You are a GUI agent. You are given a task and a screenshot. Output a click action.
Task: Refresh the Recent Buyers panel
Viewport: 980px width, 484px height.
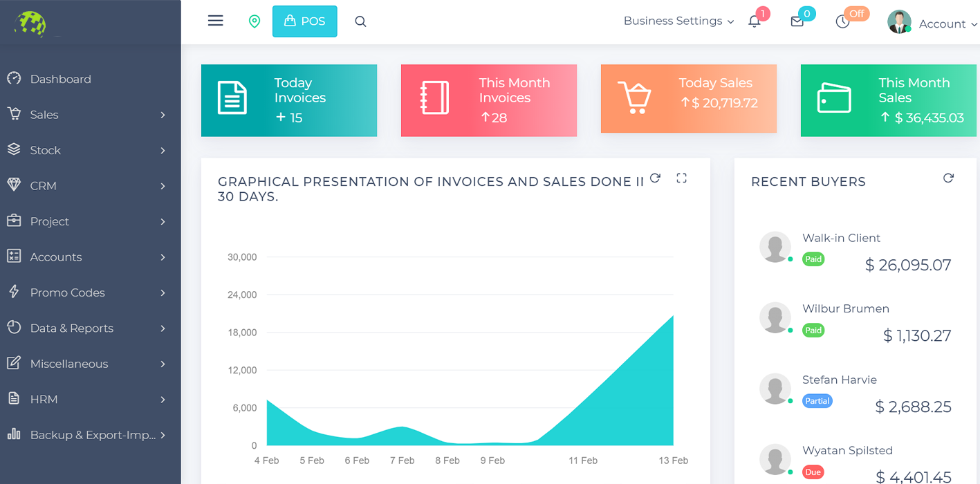pyautogui.click(x=948, y=178)
